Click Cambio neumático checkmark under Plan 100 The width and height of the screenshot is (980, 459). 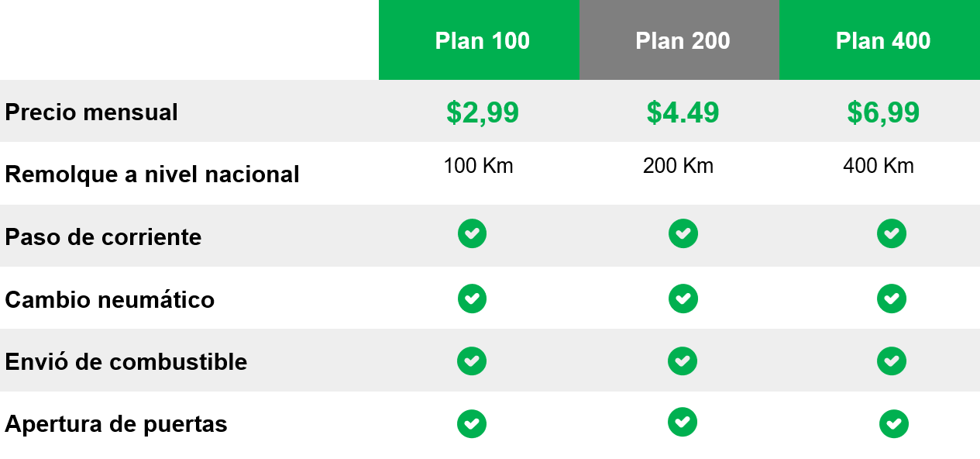472,299
